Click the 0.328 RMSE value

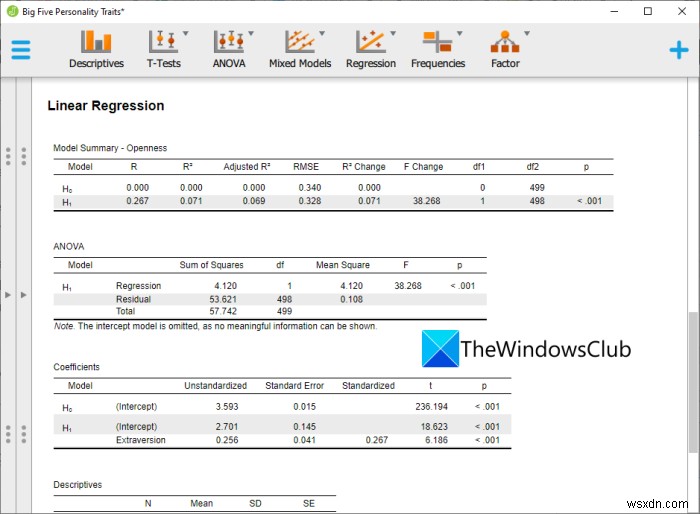(310, 201)
